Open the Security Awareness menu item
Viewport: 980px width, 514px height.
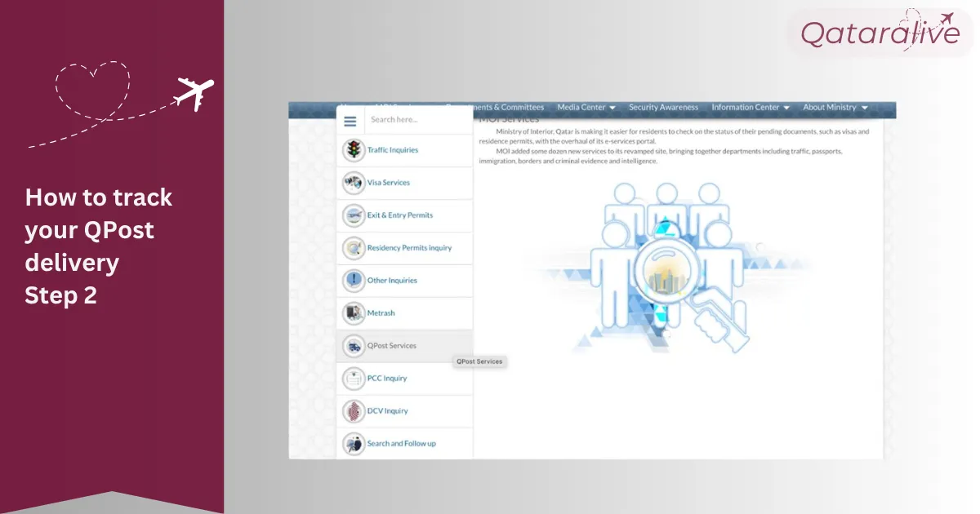[663, 107]
